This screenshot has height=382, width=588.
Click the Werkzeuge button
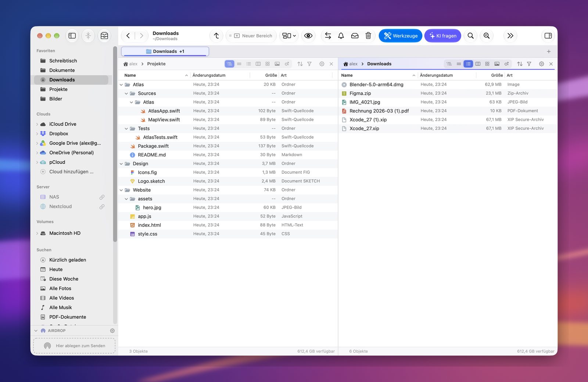coord(401,36)
